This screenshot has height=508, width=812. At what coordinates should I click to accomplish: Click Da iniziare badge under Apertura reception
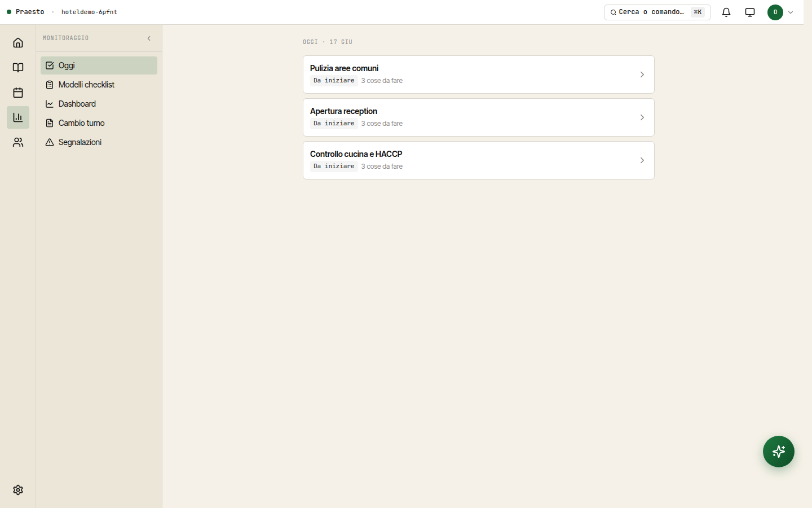pyautogui.click(x=334, y=124)
